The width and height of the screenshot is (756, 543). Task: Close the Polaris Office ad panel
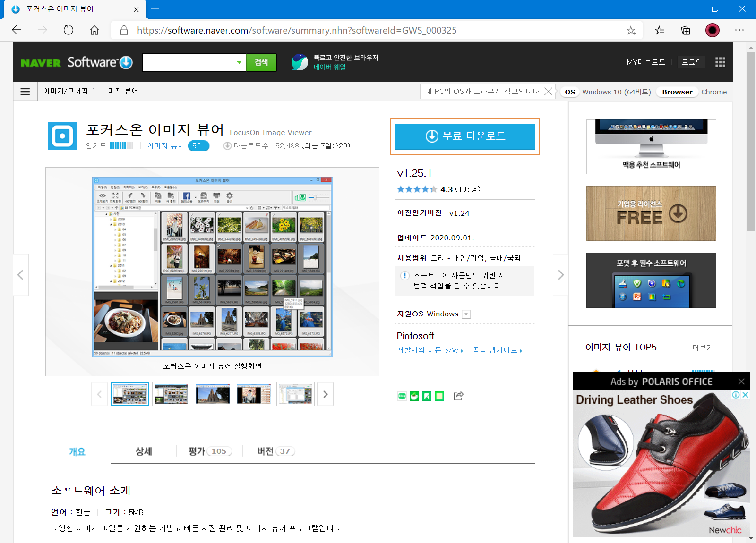(x=741, y=382)
